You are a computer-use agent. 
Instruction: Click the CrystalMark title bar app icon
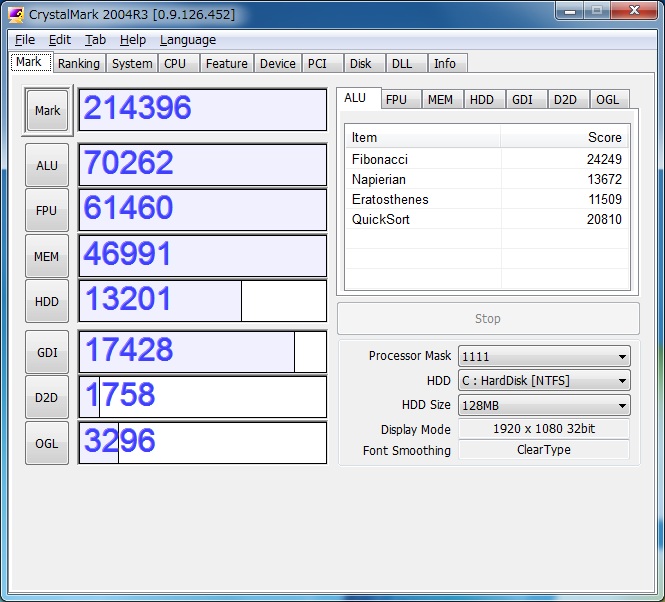17,14
